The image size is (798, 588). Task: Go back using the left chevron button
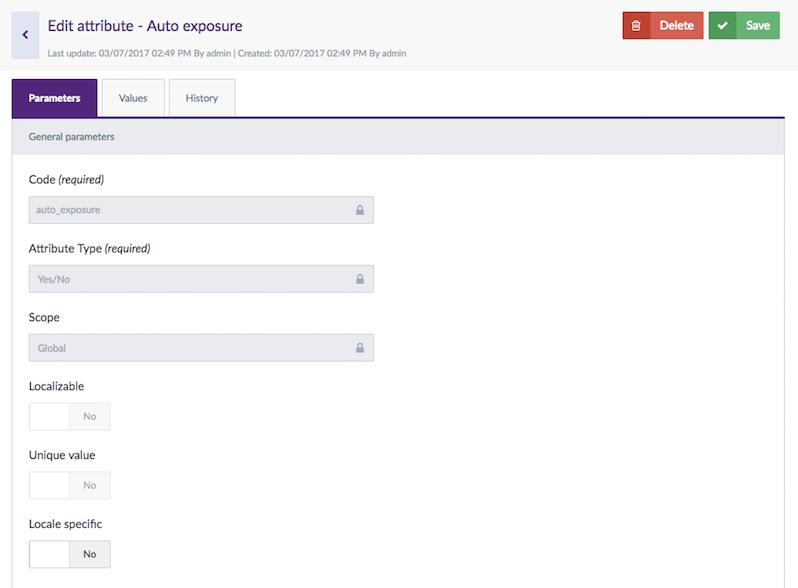(25, 35)
